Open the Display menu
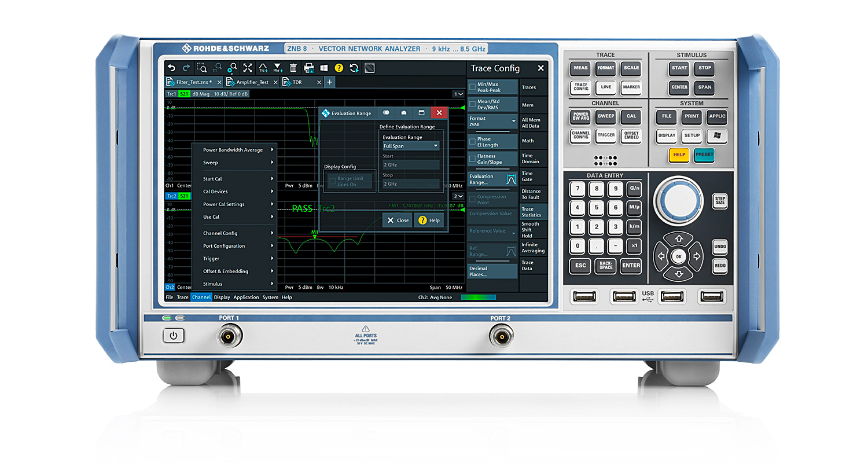 (x=222, y=297)
